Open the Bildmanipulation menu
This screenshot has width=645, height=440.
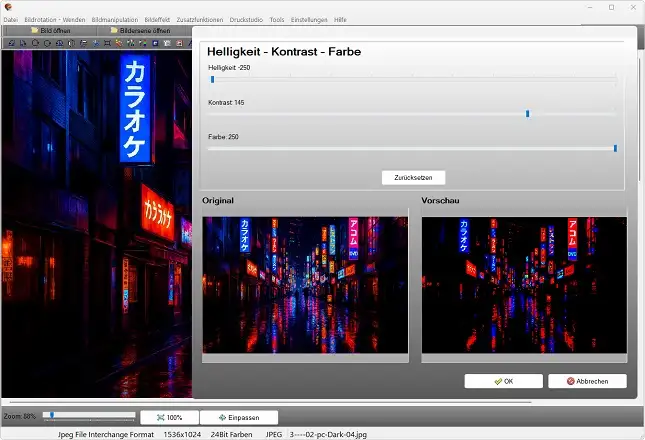pos(115,19)
